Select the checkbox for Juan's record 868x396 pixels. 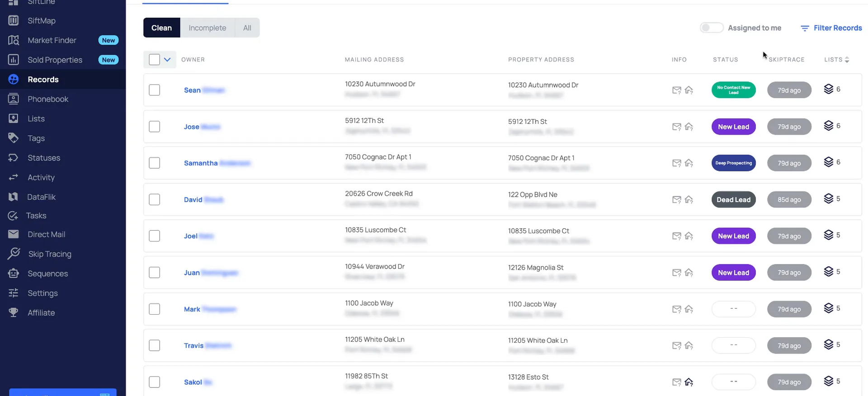154,273
